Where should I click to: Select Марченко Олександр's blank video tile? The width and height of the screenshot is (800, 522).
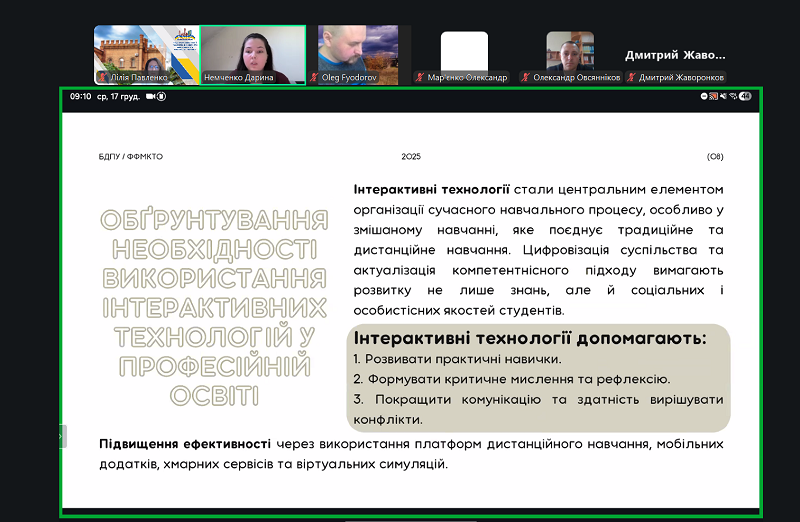tap(464, 50)
